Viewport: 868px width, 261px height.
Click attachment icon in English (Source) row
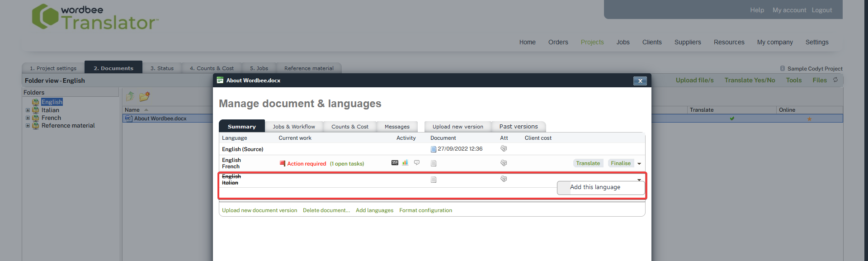pyautogui.click(x=504, y=149)
